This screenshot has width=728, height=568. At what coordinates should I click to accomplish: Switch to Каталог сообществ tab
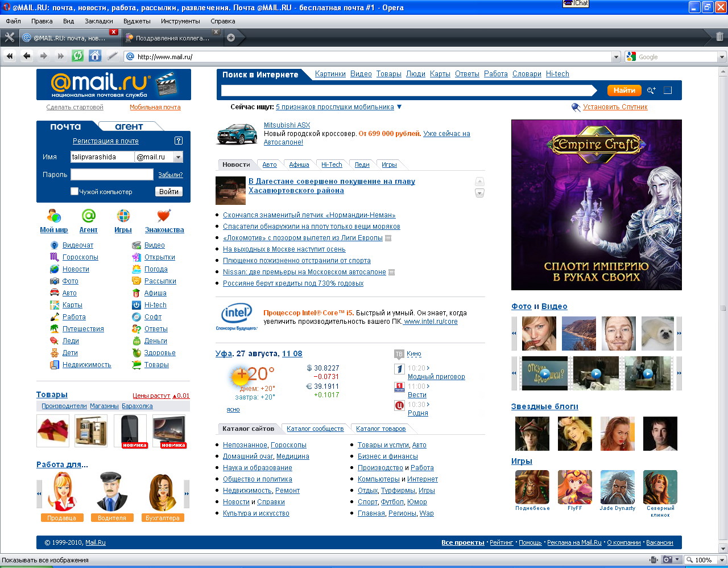[315, 429]
